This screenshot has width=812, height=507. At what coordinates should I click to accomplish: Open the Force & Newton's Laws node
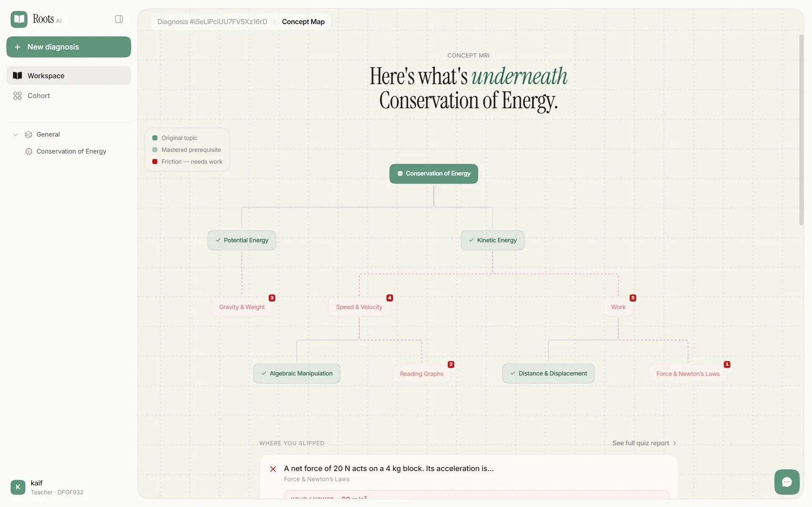[688, 374]
